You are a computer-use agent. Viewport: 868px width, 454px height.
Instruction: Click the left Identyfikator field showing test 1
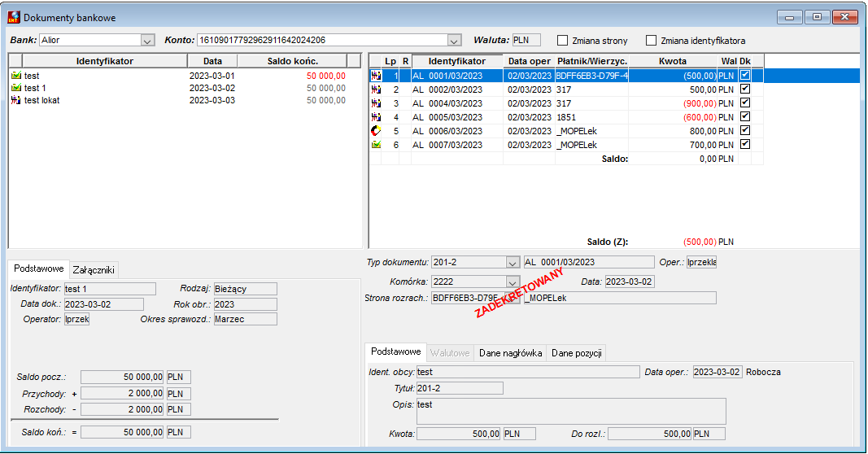pyautogui.click(x=110, y=289)
